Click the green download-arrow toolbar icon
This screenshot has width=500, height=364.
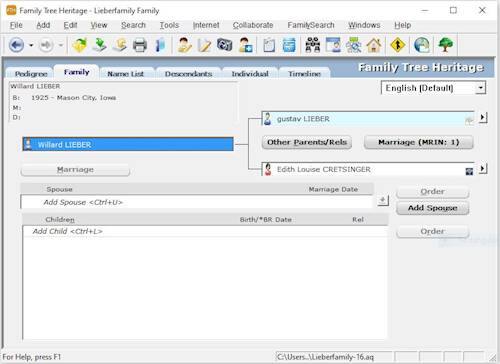coord(99,45)
